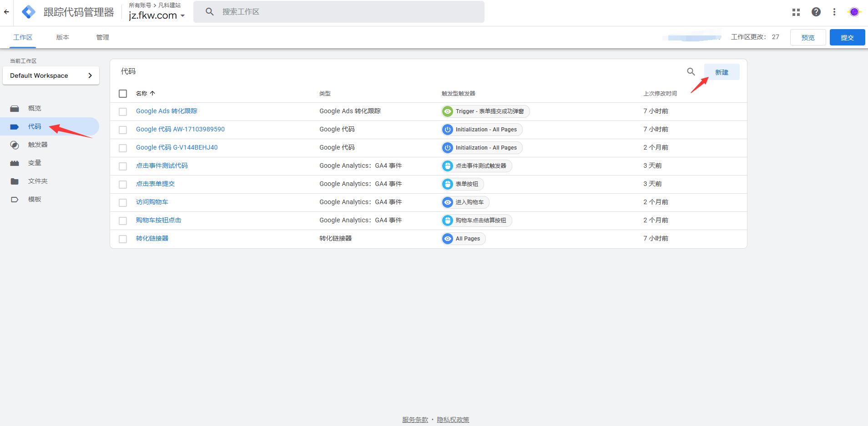Screen dimensions: 868x426
Task: Click the 搜索工作区 search field
Action: coord(339,12)
